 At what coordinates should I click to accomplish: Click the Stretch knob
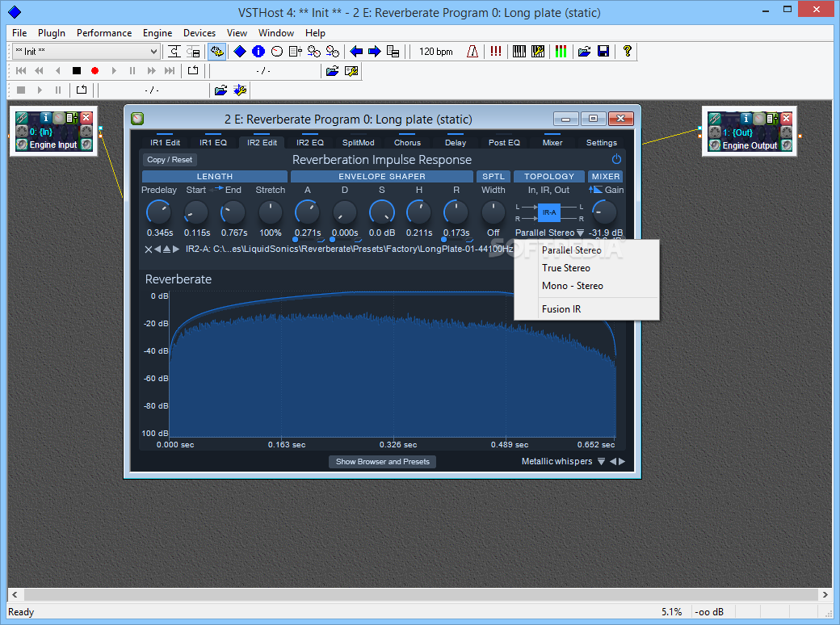pyautogui.click(x=270, y=212)
